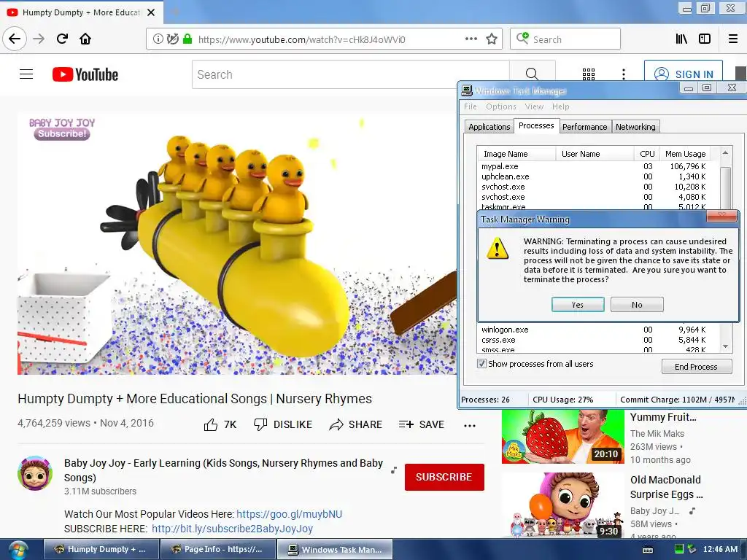This screenshot has height=560, width=747.
Task: Click the YouTube search magnifier button
Action: pos(532,74)
